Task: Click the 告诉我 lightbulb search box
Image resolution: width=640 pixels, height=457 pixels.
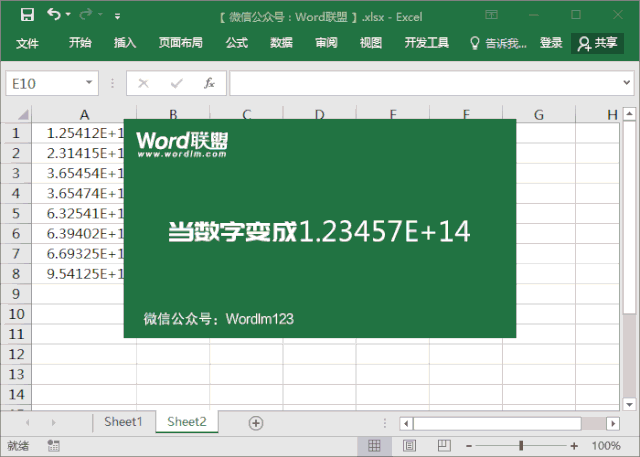Action: pos(498,43)
